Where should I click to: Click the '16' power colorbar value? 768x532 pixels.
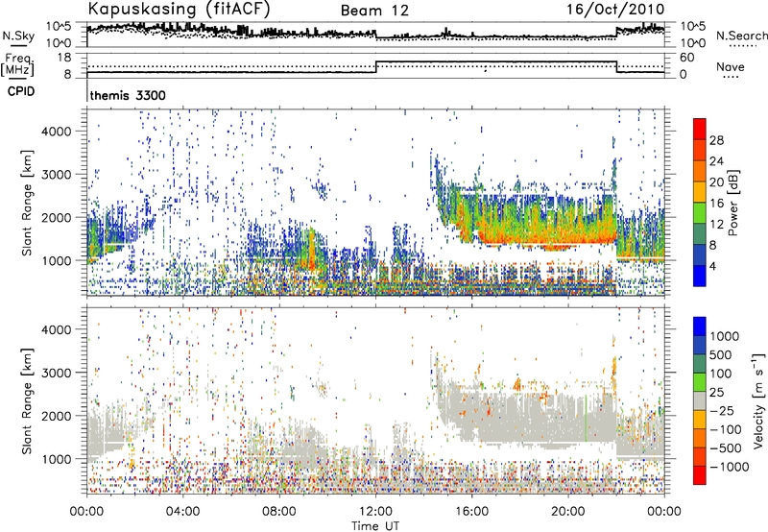click(716, 204)
